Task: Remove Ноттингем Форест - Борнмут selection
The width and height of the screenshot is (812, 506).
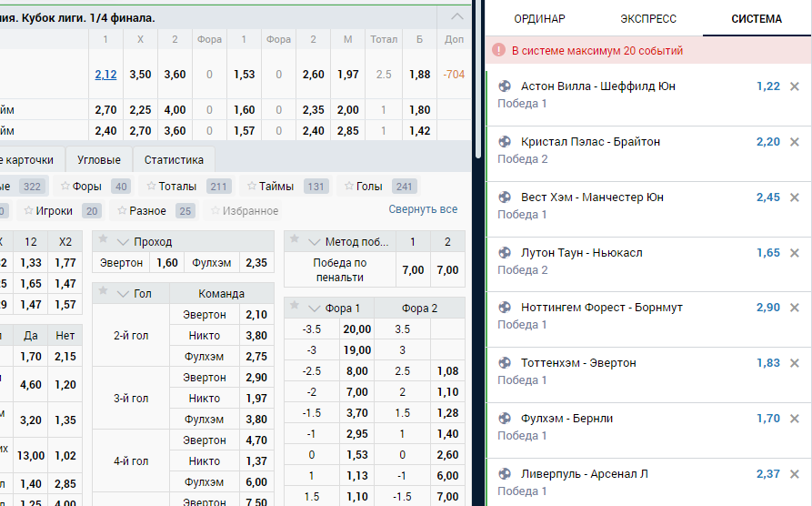Action: click(x=795, y=308)
